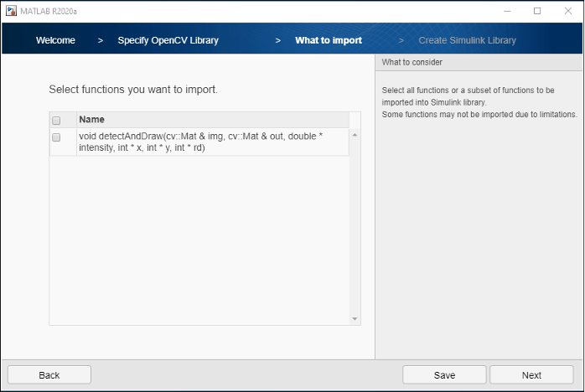Close the MATLAB R2020a window
The image size is (585, 392).
click(x=567, y=11)
